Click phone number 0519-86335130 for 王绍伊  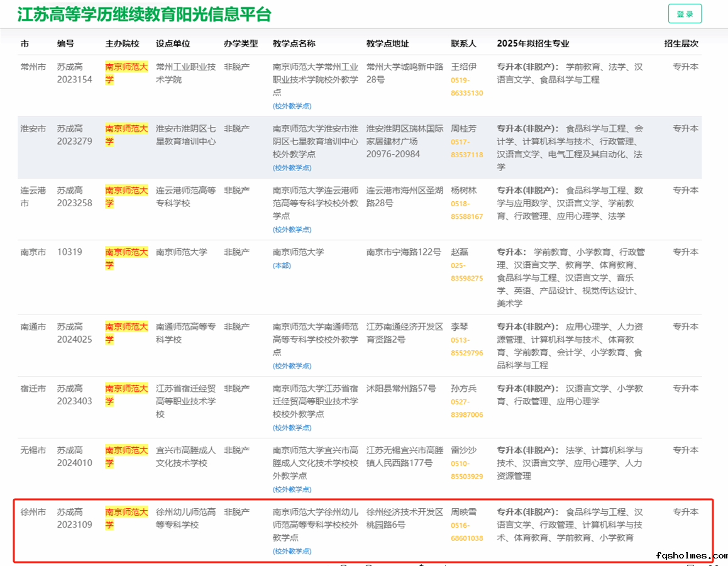pyautogui.click(x=466, y=87)
